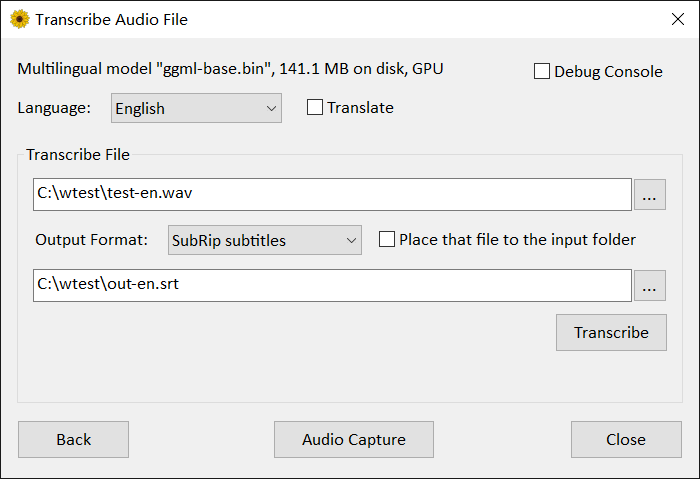Click the 'Language:' label
The image size is (700, 479).
click(x=54, y=108)
